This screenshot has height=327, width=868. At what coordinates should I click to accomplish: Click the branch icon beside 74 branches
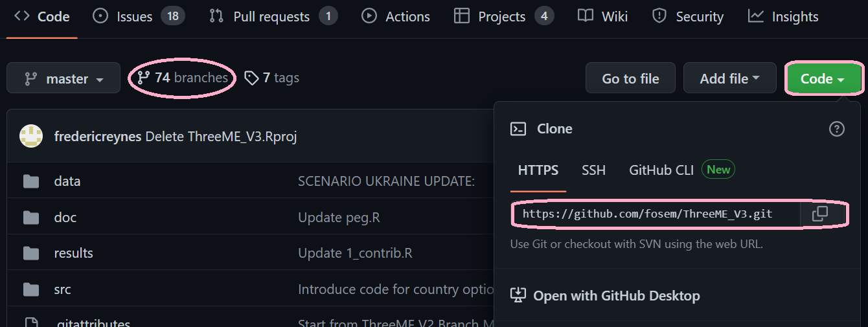click(143, 78)
